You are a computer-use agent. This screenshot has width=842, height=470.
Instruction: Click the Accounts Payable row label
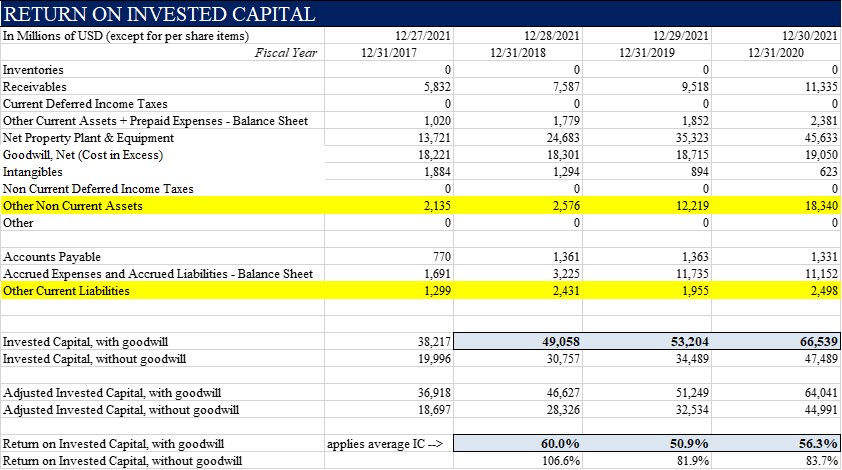(52, 257)
